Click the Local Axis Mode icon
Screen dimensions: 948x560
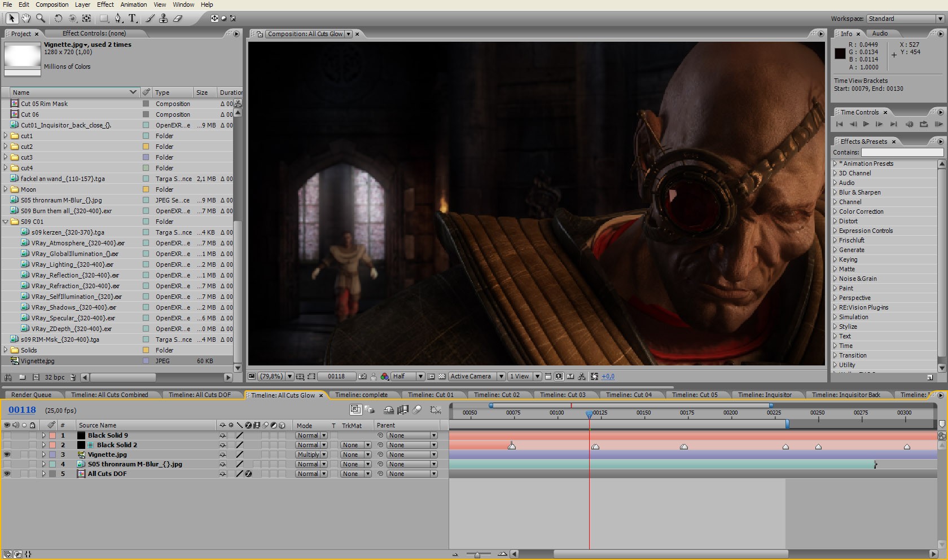point(214,18)
